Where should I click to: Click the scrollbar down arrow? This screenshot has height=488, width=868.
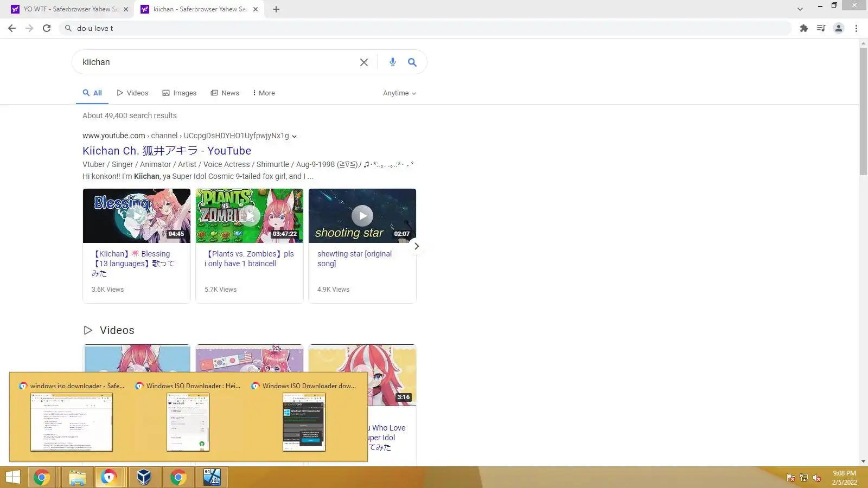pyautogui.click(x=863, y=462)
